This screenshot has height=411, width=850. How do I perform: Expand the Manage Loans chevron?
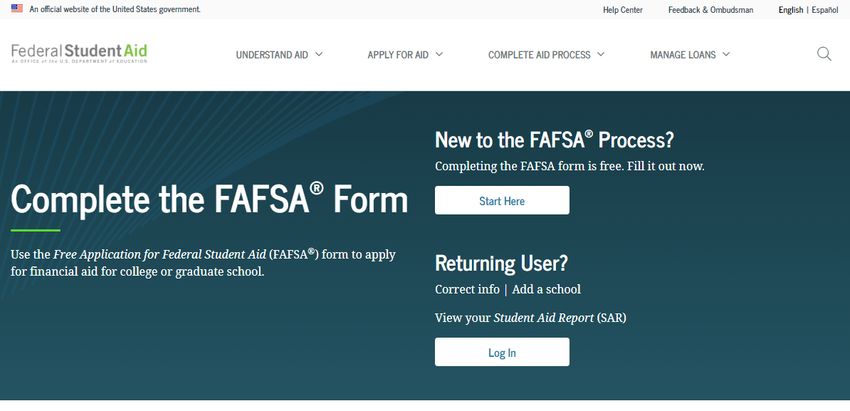pyautogui.click(x=726, y=54)
